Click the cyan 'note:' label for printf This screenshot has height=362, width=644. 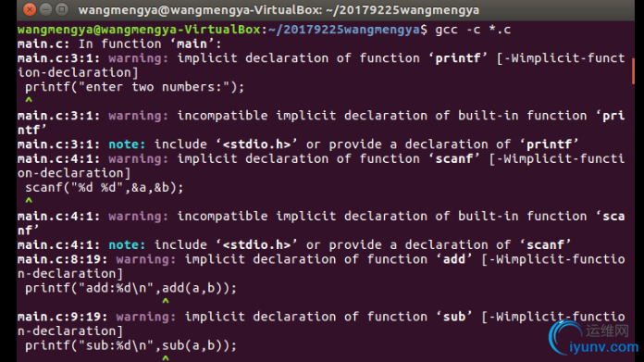[x=127, y=144]
